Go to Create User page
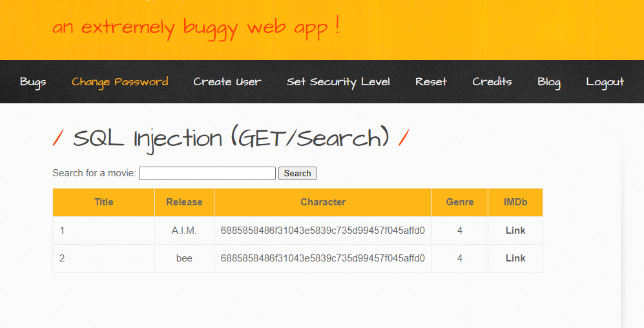 227,82
